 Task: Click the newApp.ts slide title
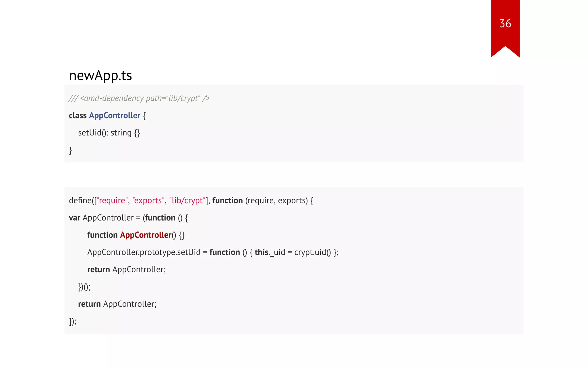point(100,76)
